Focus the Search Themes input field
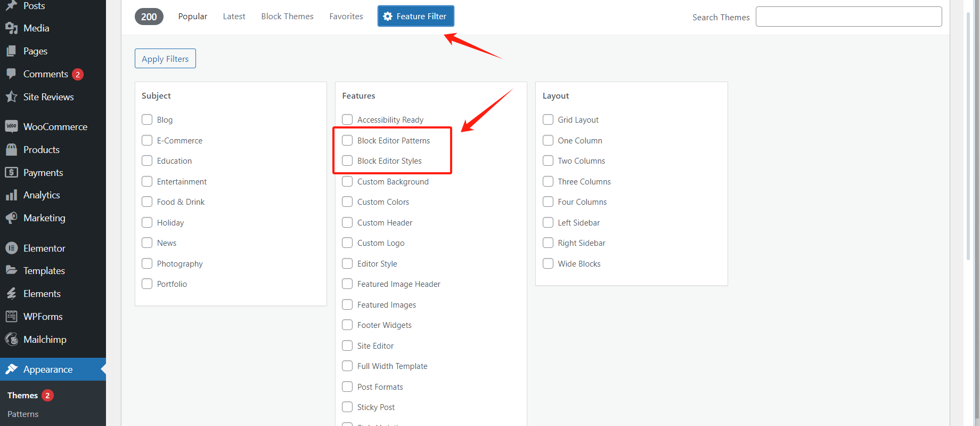 tap(848, 17)
